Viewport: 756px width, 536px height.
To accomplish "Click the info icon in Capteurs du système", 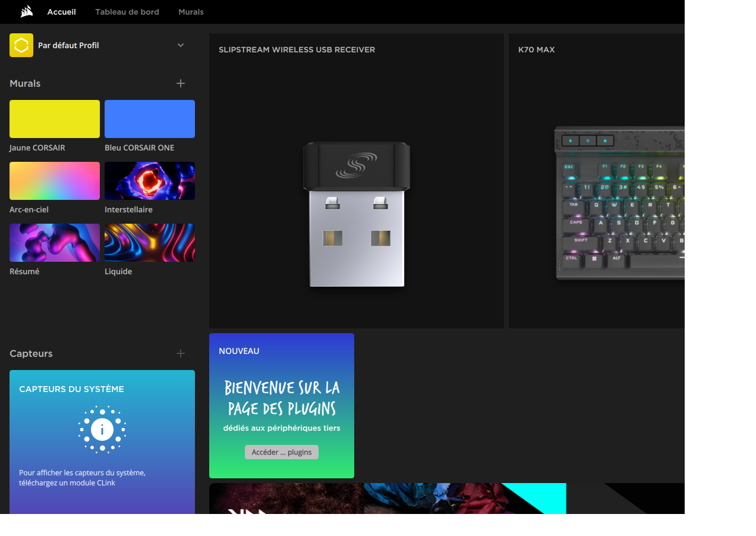I will pos(102,430).
